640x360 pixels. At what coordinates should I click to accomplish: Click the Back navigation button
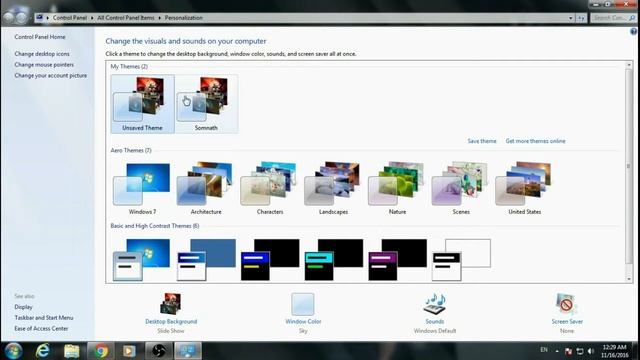(8, 18)
